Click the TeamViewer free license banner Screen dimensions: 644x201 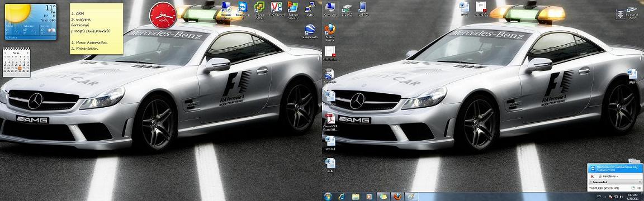(615, 168)
